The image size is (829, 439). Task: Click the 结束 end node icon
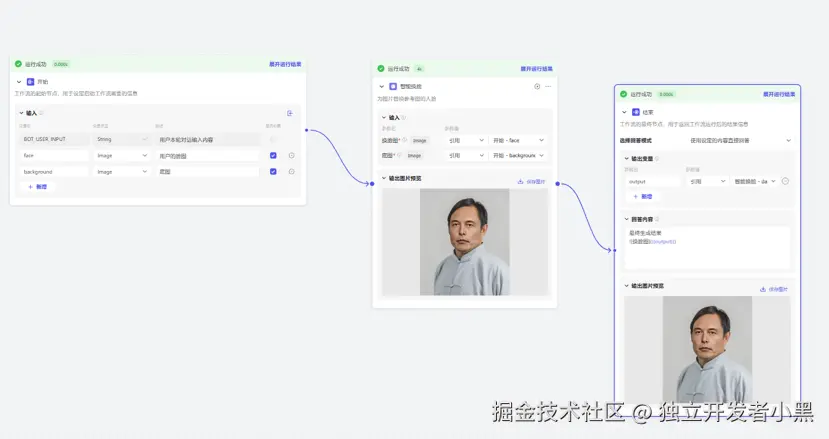pos(635,112)
